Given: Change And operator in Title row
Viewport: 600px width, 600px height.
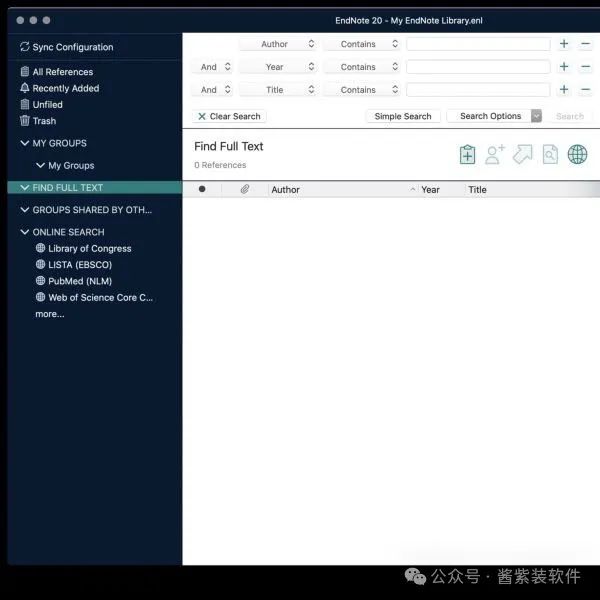Looking at the screenshot, I should point(213,90).
